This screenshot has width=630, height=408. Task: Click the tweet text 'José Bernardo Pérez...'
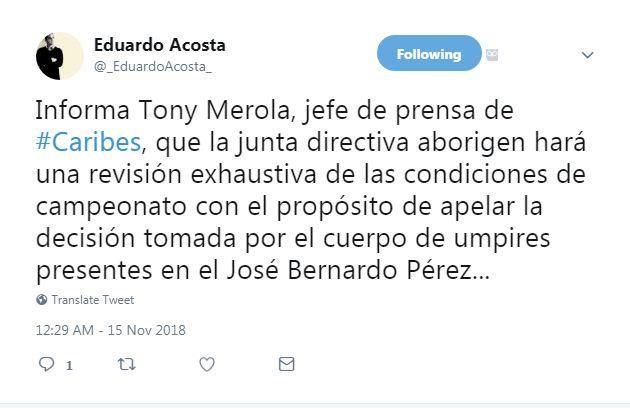click(358, 271)
